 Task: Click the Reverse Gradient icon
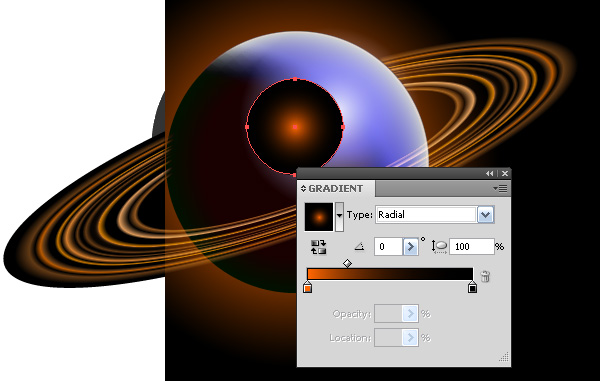(x=318, y=247)
